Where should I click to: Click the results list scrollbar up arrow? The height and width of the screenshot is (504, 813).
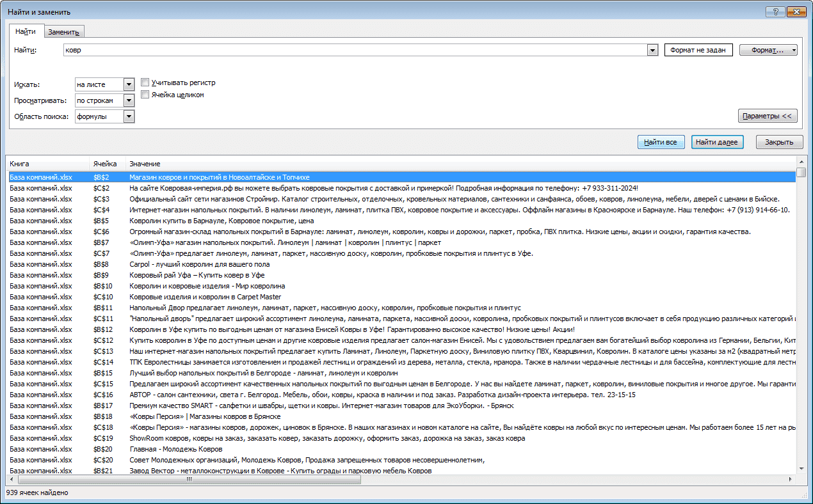pyautogui.click(x=801, y=162)
